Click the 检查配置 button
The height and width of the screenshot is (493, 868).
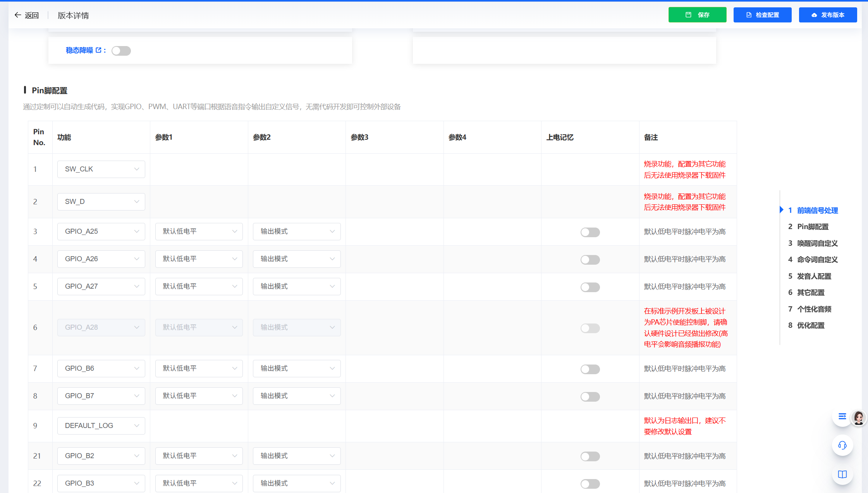pyautogui.click(x=762, y=15)
